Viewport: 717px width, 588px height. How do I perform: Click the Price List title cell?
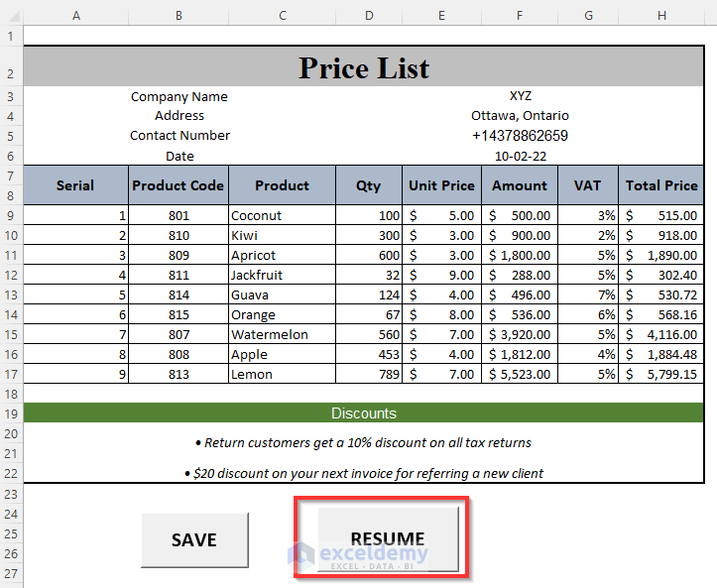click(x=364, y=66)
